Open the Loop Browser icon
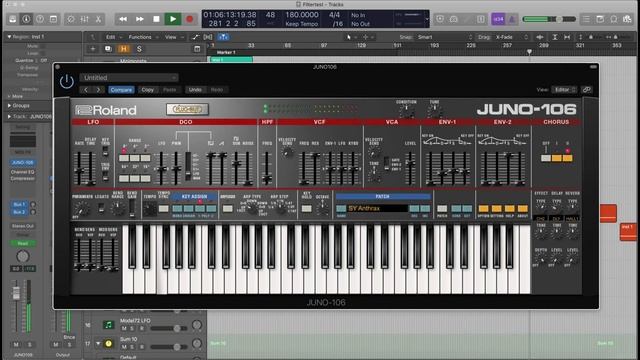 [x=613, y=19]
